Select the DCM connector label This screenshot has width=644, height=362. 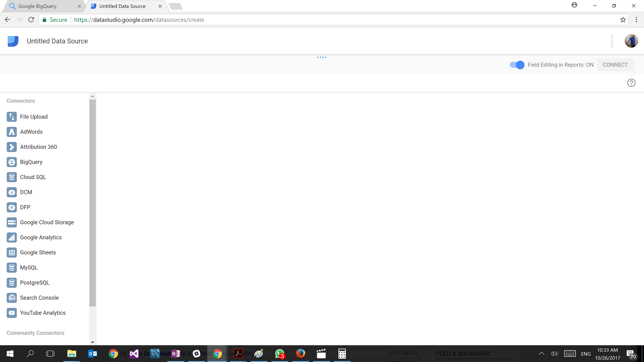26,192
